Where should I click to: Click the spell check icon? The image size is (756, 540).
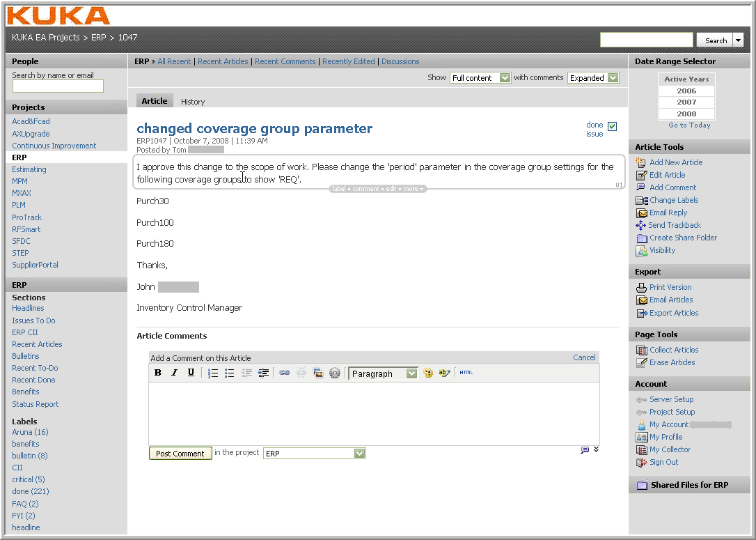click(444, 373)
